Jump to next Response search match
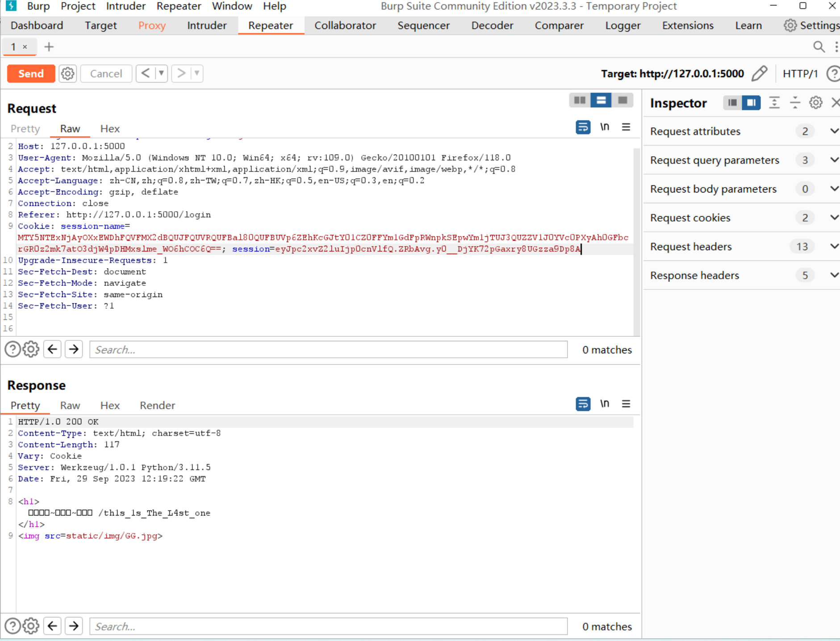Screen dimensions: 840x641 click(74, 626)
